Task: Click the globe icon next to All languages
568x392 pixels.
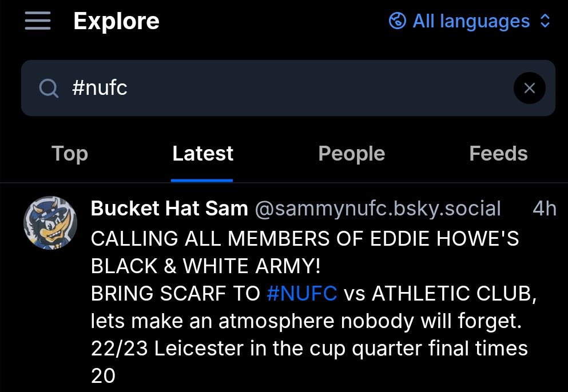Action: (397, 21)
